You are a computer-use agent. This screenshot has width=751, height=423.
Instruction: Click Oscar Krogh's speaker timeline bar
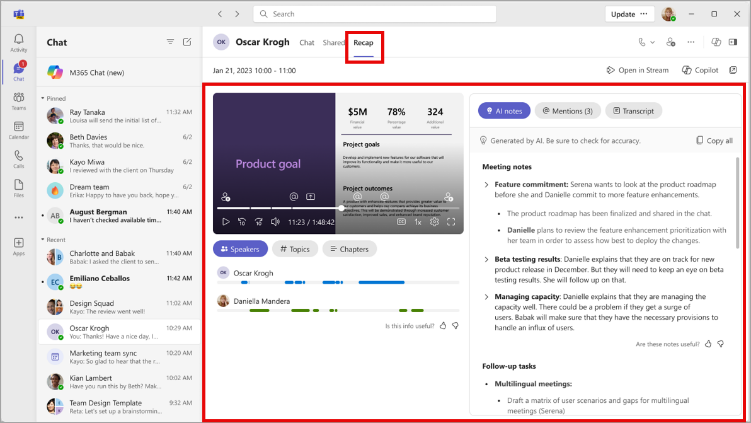(x=338, y=283)
